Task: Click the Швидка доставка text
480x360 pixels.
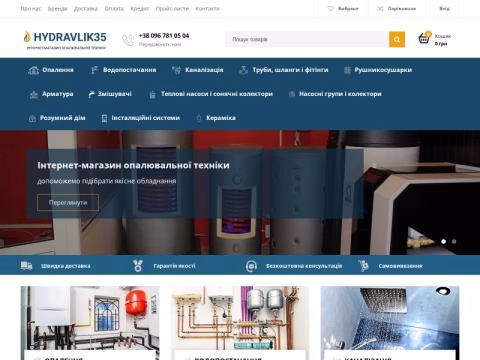Action: click(66, 266)
